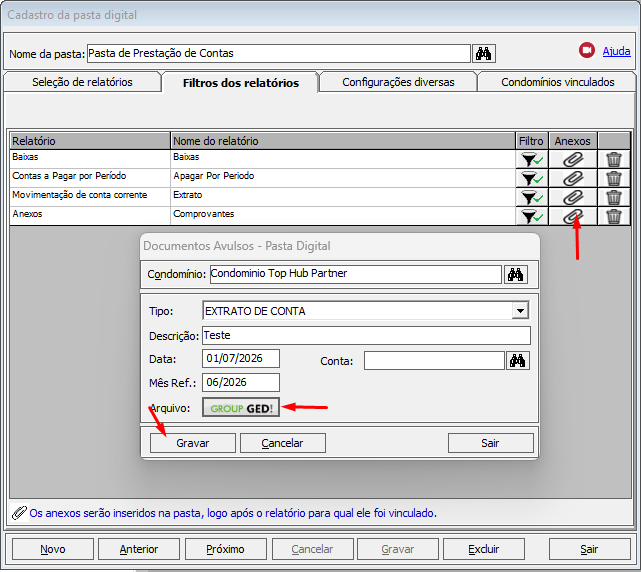Click the Data field showing 01/07/2026
The image size is (641, 572).
pyautogui.click(x=241, y=359)
